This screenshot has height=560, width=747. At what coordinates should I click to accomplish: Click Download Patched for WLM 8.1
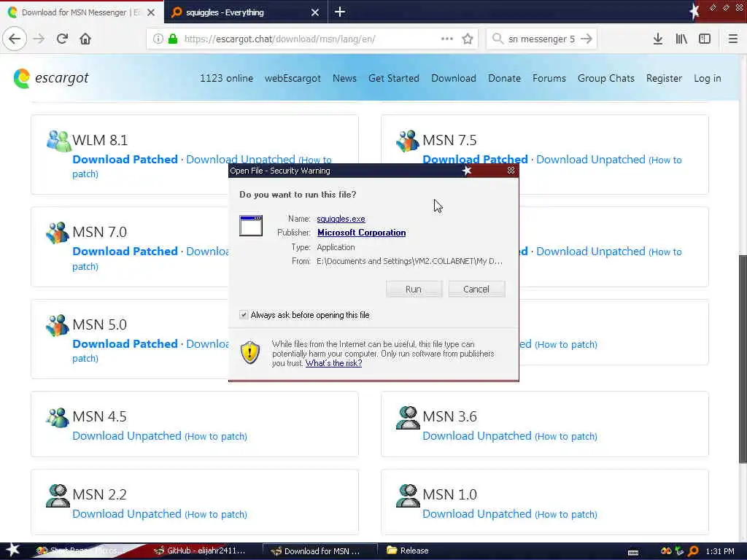pyautogui.click(x=125, y=160)
